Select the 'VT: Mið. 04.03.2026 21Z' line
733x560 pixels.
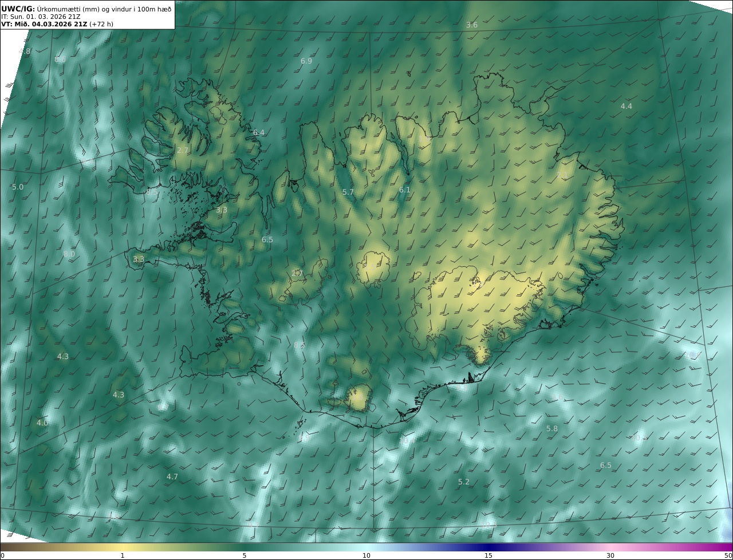[x=56, y=24]
